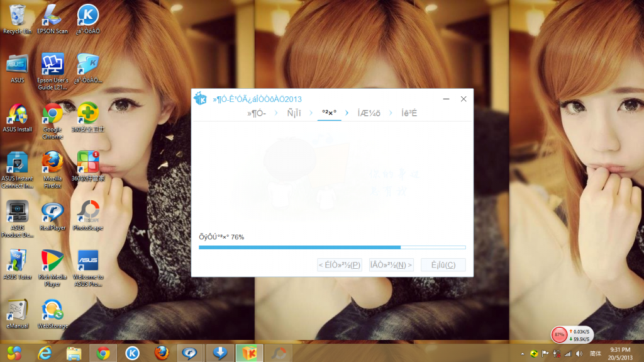
Task: Click the installer's Next (N) > button
Action: pos(391,265)
